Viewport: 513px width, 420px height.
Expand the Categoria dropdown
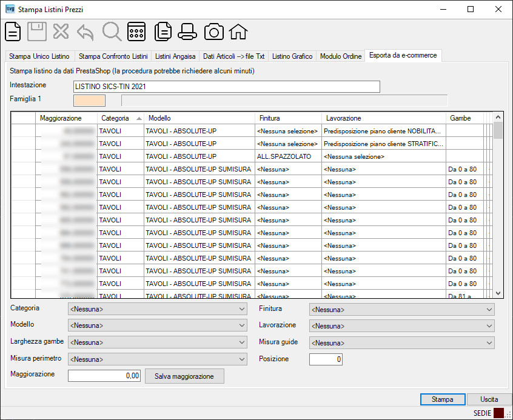(x=158, y=309)
